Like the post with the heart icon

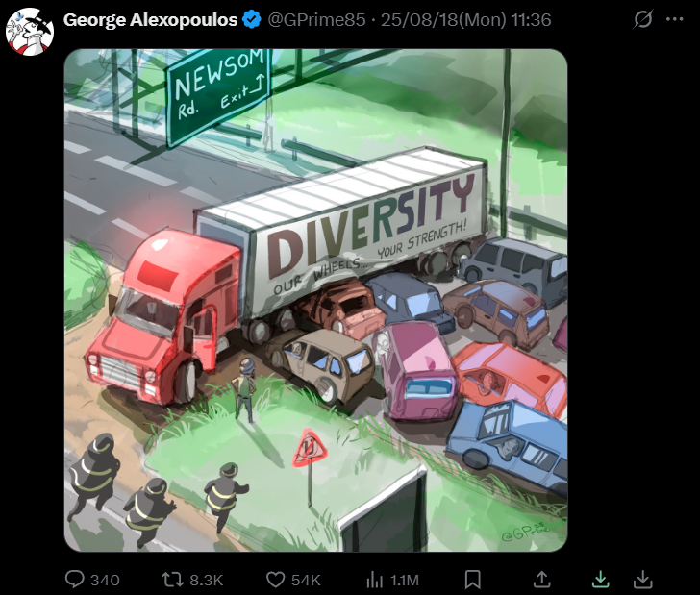pyautogui.click(x=275, y=580)
